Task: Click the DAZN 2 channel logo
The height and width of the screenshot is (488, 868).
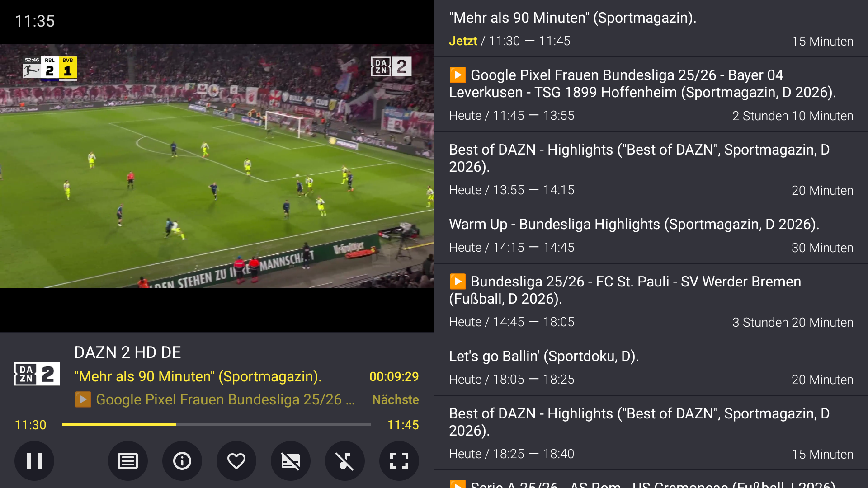Action: [37, 374]
